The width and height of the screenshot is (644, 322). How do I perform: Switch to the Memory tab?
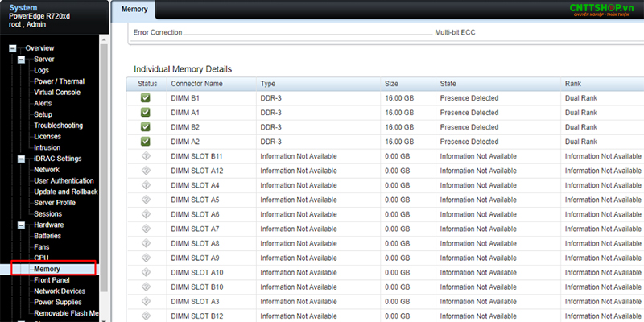pos(134,10)
